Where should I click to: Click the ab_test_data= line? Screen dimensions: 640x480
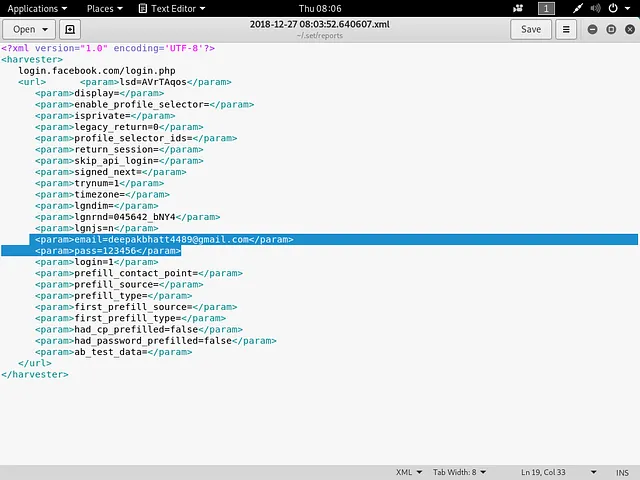pos(113,352)
